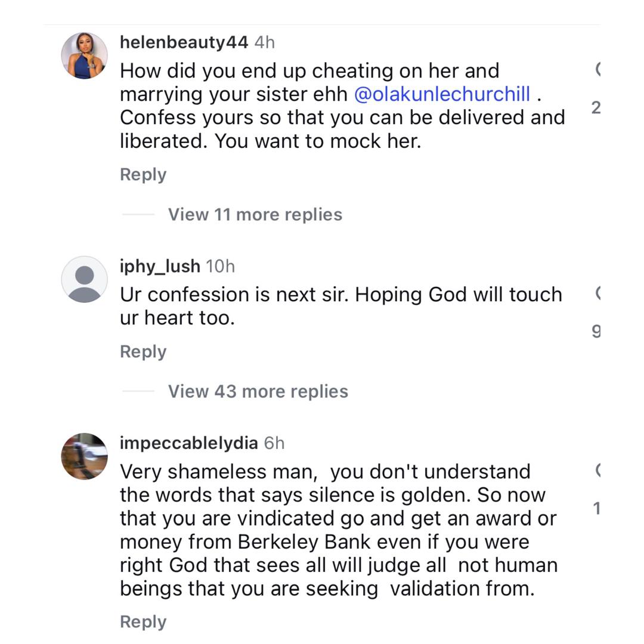Open the like count on iphy_lush's comment
The image size is (644, 644).
coord(596,331)
